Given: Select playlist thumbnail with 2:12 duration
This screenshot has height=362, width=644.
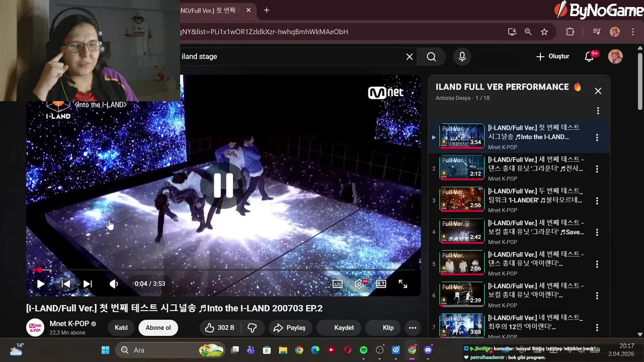Looking at the screenshot, I should [x=461, y=168].
